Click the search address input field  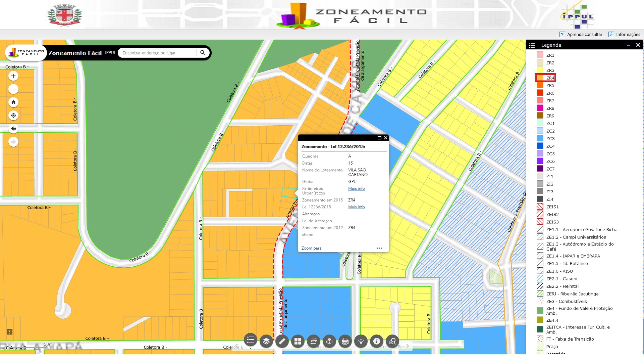point(158,53)
